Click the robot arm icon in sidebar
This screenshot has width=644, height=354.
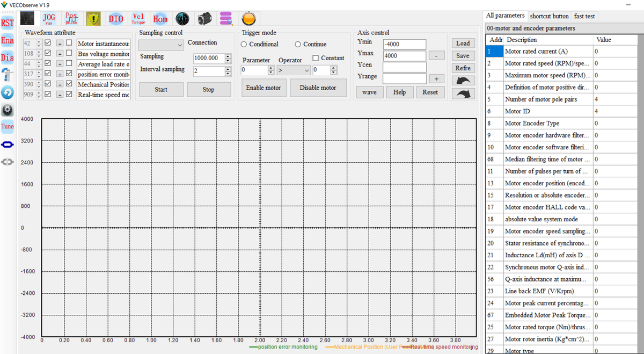point(8,74)
